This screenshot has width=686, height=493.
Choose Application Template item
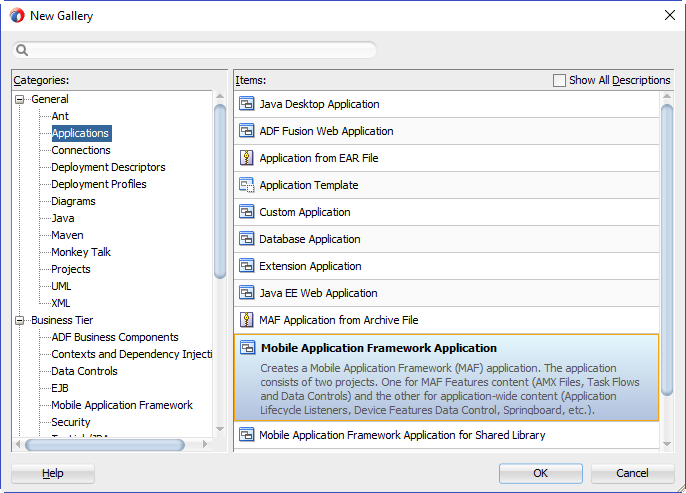(x=446, y=185)
